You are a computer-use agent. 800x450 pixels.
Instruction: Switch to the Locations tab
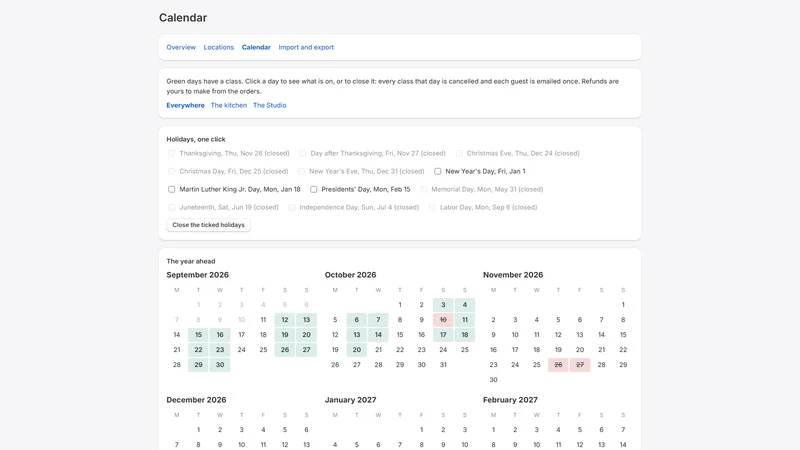[218, 47]
